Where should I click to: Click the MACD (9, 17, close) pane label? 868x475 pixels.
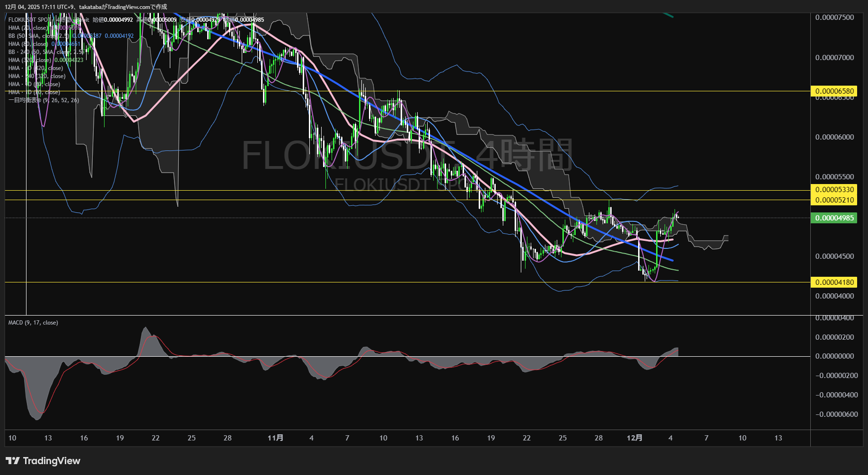pyautogui.click(x=33, y=323)
